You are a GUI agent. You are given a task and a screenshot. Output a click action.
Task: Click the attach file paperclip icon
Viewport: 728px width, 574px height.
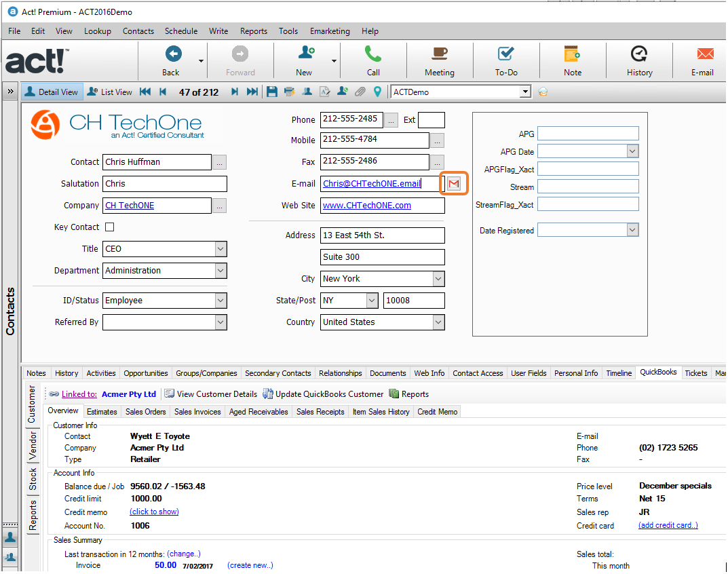click(360, 92)
